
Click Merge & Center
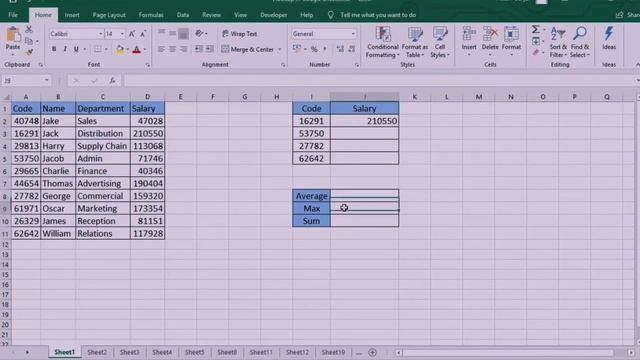pyautogui.click(x=248, y=49)
